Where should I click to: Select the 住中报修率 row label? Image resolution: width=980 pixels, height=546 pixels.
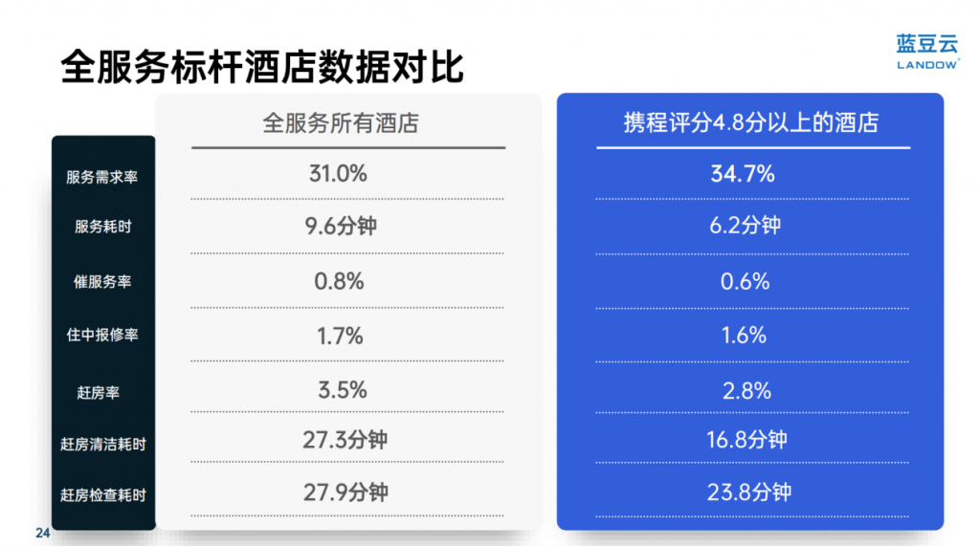(x=102, y=335)
